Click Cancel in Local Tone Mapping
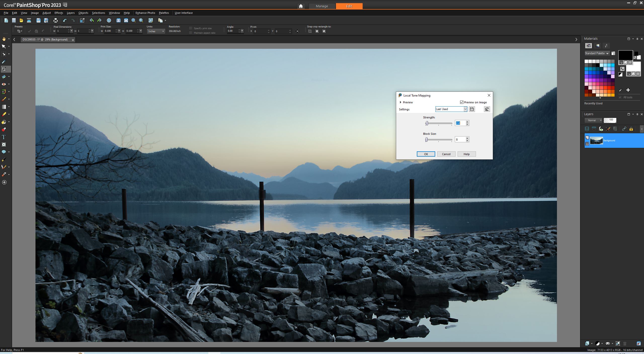The image size is (644, 354). [446, 154]
